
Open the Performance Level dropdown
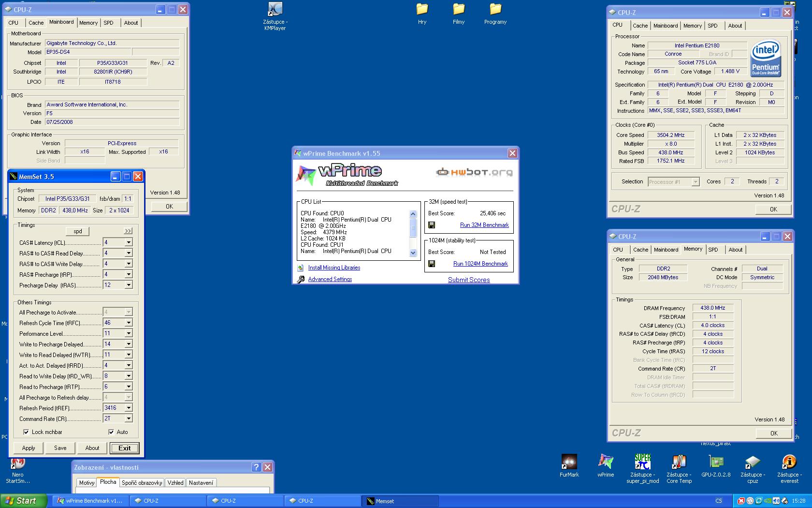click(x=129, y=333)
